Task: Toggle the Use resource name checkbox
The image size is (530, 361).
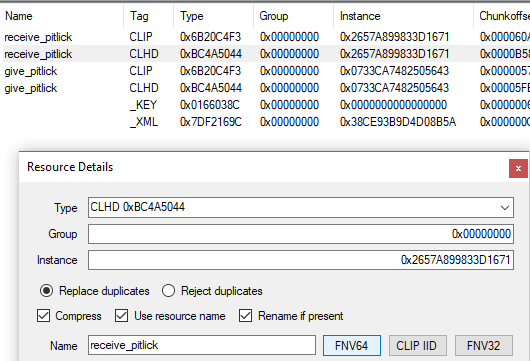Action: 121,316
